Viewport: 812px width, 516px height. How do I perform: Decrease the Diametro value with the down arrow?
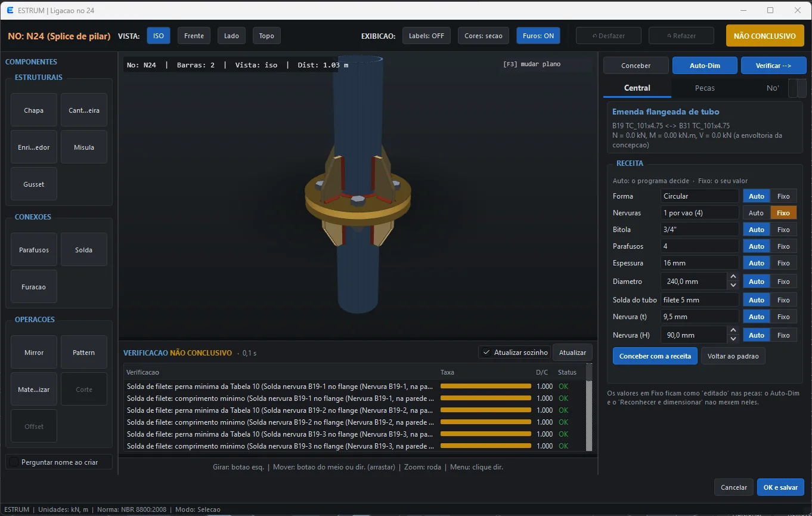click(x=733, y=285)
